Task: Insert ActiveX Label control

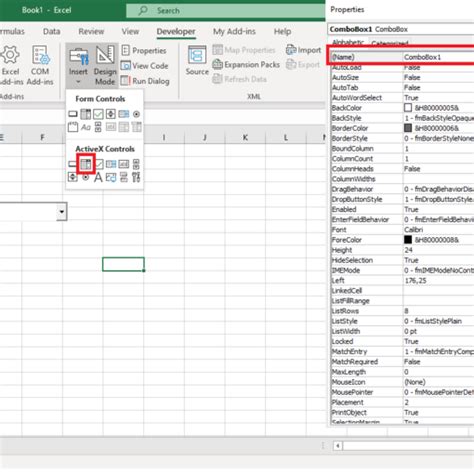Action: [x=98, y=177]
